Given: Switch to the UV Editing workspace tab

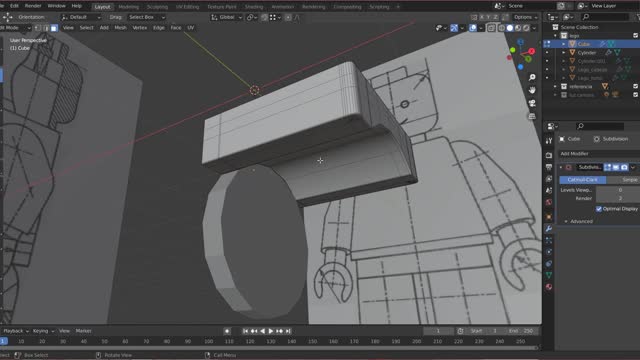Looking at the screenshot, I should click(187, 7).
